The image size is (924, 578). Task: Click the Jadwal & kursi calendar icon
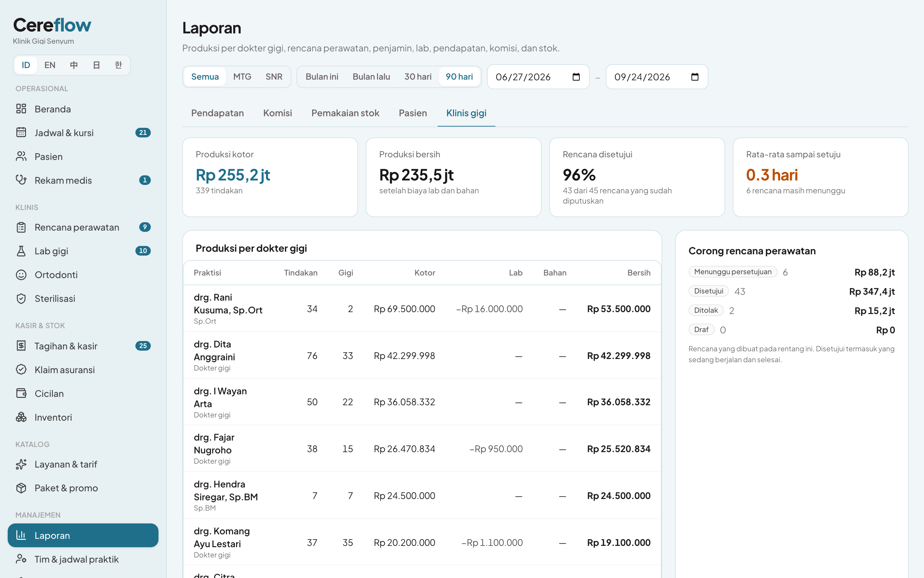(21, 133)
